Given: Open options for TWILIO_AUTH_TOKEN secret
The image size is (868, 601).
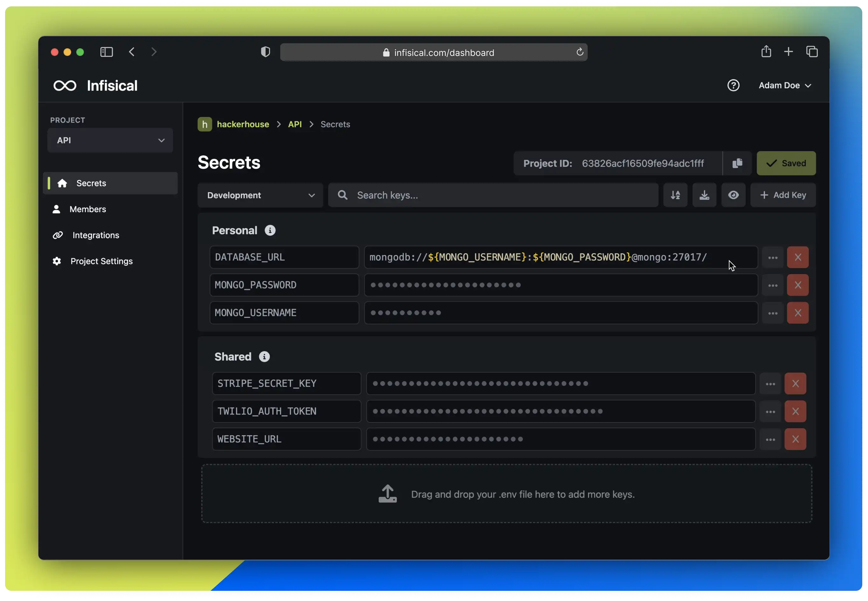Looking at the screenshot, I should [770, 411].
